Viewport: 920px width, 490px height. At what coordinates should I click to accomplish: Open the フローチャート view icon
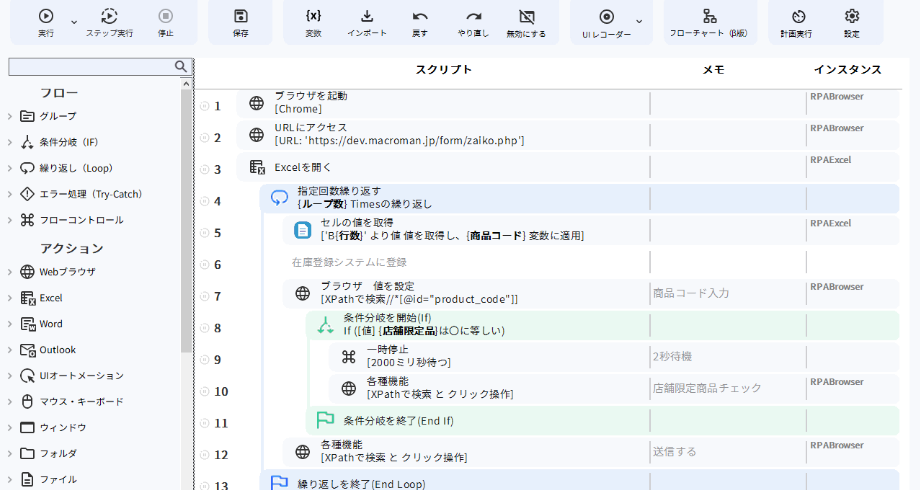click(x=709, y=16)
